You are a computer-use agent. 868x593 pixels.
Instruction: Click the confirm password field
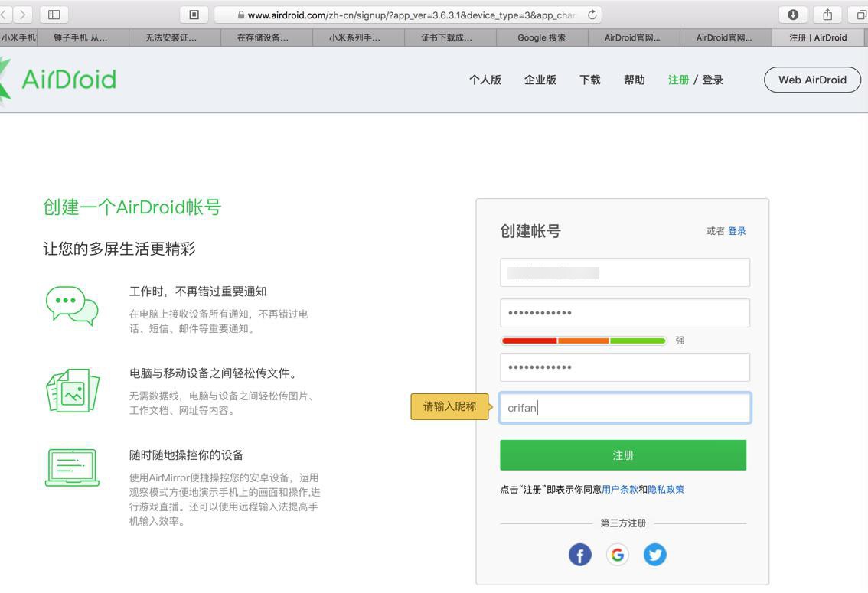625,367
